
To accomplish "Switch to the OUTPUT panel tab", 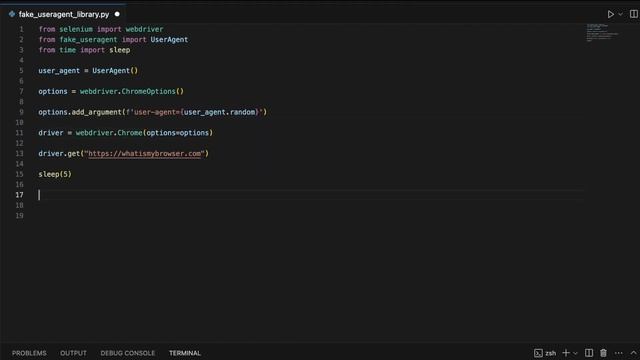I will pyautogui.click(x=73, y=353).
